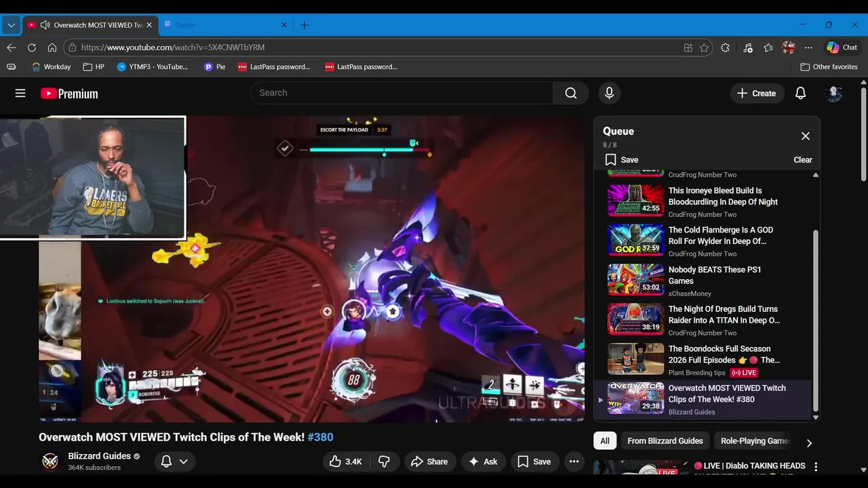Image resolution: width=868 pixels, height=488 pixels.
Task: Select currently playing Overwatch queue item
Action: coord(703,399)
